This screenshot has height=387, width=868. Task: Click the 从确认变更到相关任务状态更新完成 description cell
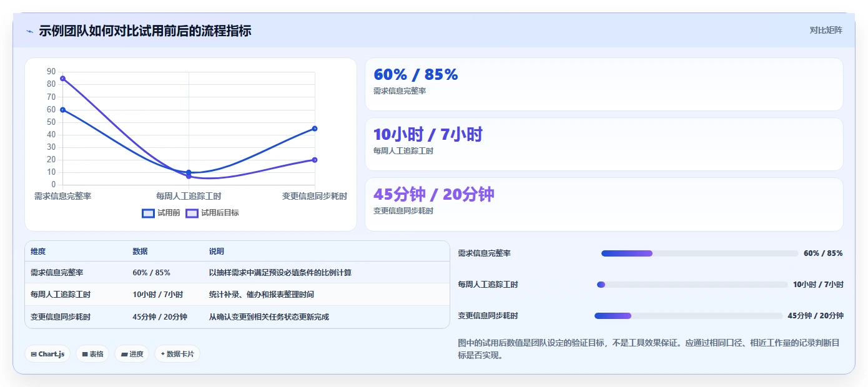(x=269, y=317)
